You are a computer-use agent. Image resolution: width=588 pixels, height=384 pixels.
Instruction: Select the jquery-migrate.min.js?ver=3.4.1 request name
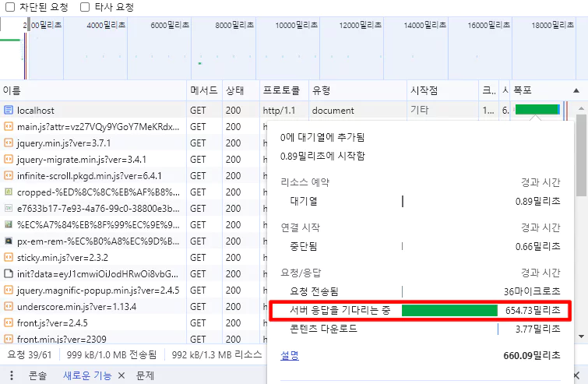point(82,160)
